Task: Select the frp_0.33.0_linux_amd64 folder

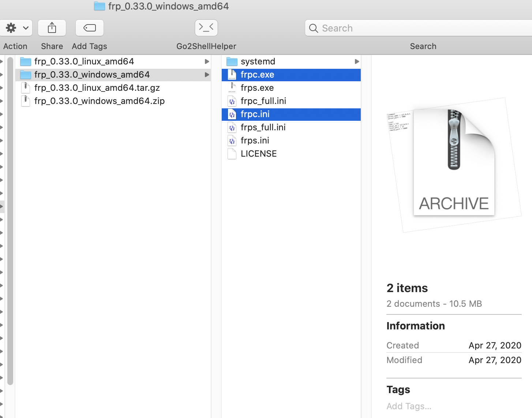Action: [x=113, y=61]
